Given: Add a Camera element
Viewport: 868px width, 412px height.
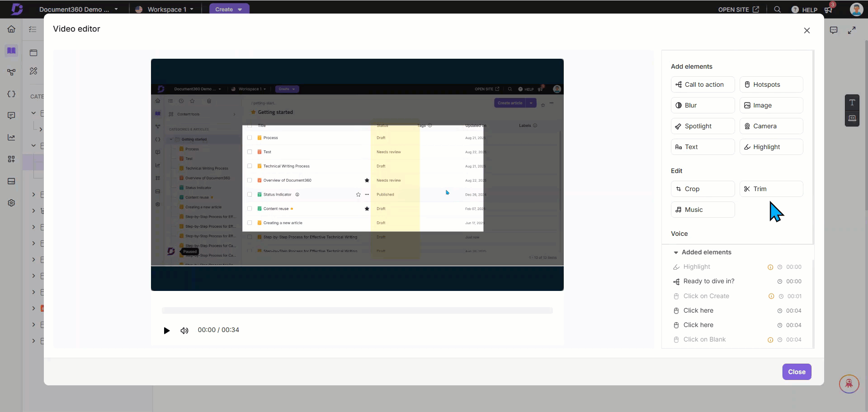Looking at the screenshot, I should tap(771, 126).
